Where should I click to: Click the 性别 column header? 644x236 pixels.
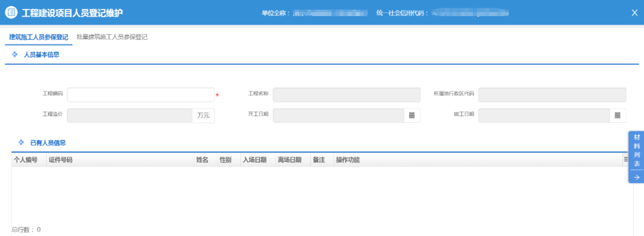pyautogui.click(x=225, y=160)
